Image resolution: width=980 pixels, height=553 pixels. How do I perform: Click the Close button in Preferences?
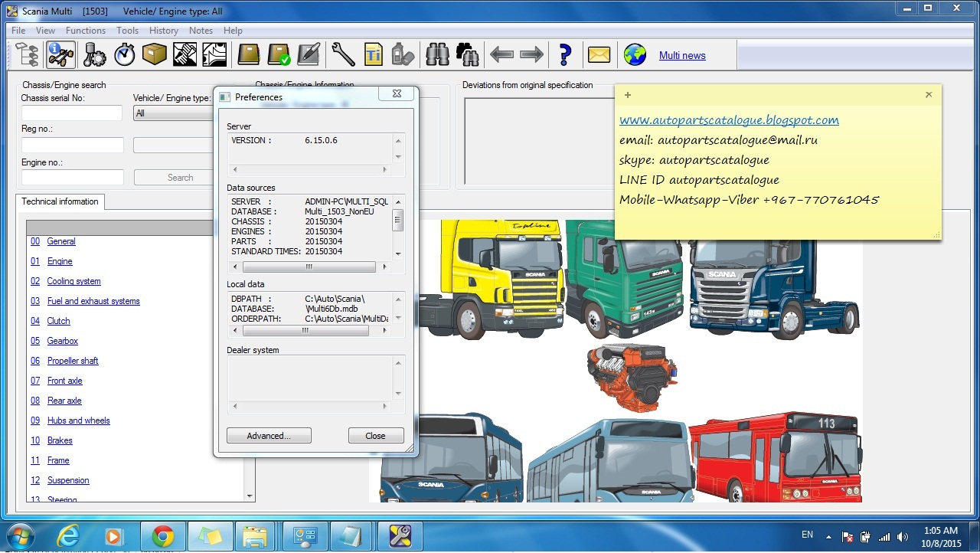(375, 436)
